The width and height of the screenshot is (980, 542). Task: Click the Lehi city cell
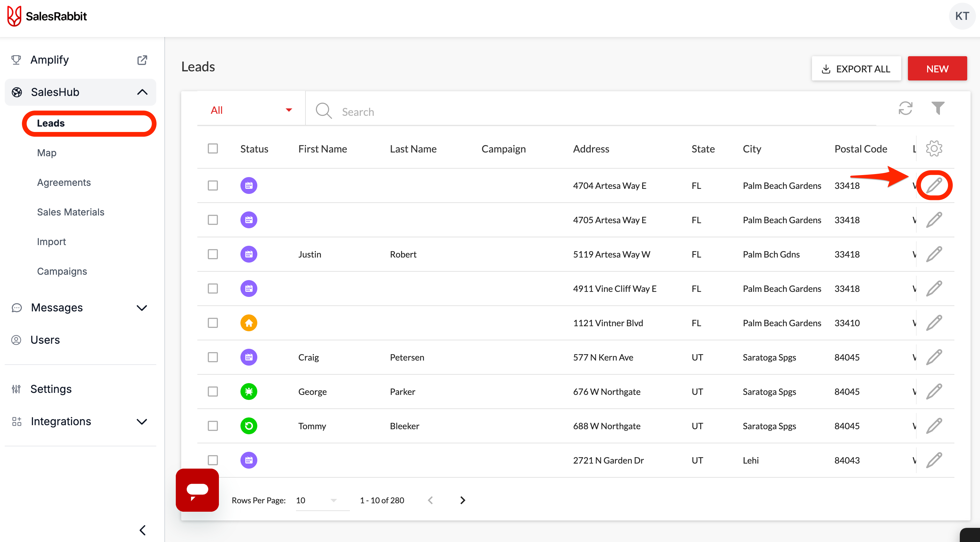pos(751,460)
